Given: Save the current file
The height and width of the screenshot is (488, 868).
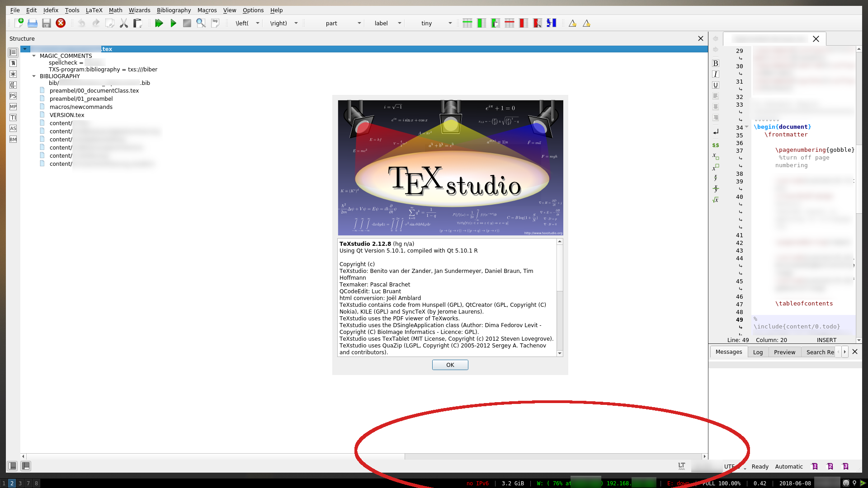Looking at the screenshot, I should tap(47, 23).
